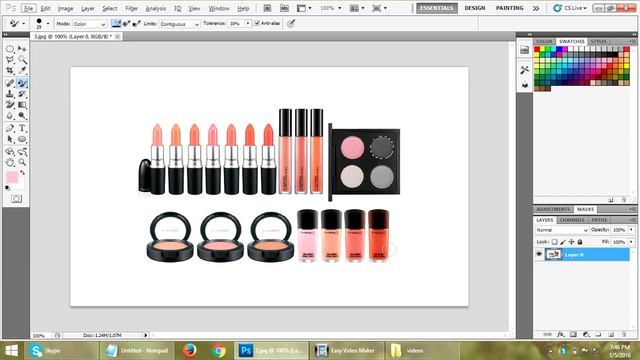
Task: Swap foreground and background colors
Action: pyautogui.click(x=23, y=173)
